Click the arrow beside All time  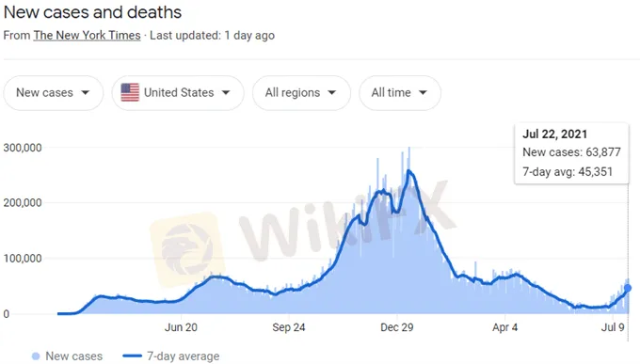click(423, 92)
